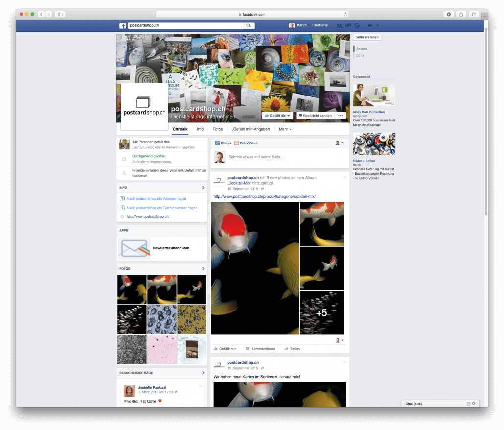Click the postcardshop.ch profile logo
504x430 pixels.
pos(144,107)
